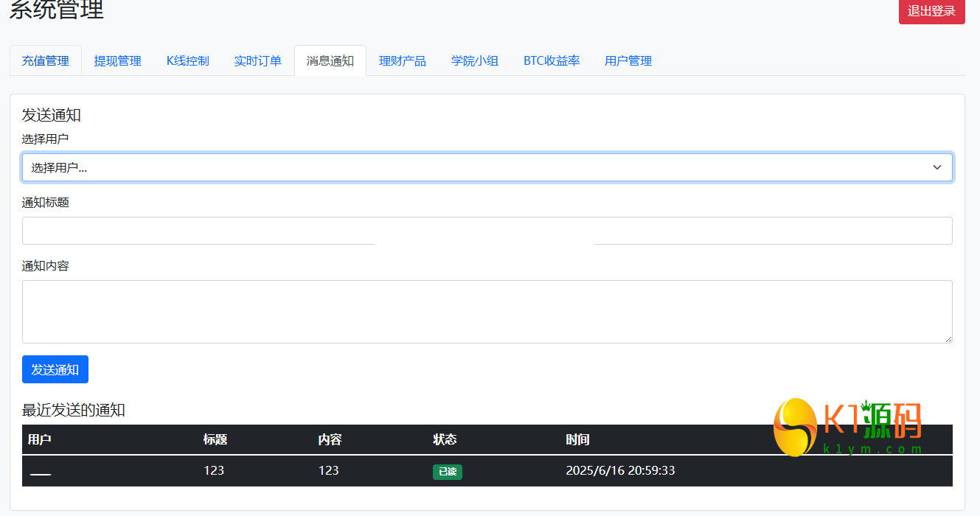Select the active 消息通知 tab
Image resolution: width=980 pixels, height=516 pixels.
(x=330, y=60)
